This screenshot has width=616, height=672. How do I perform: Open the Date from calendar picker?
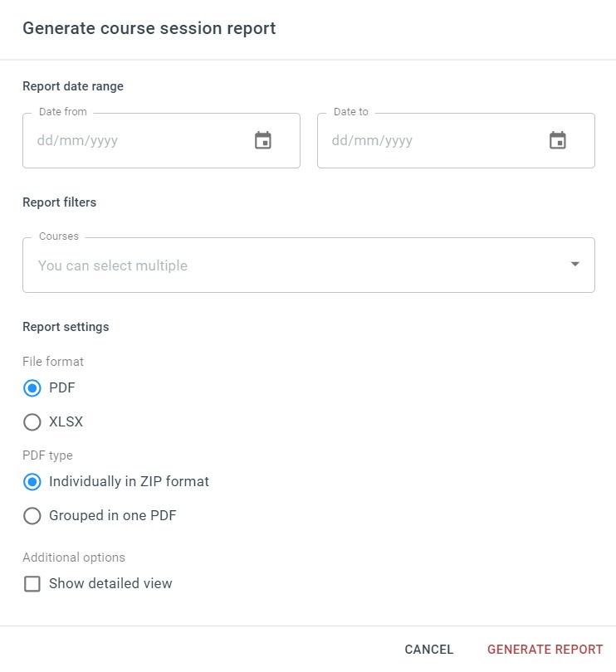[x=263, y=141]
